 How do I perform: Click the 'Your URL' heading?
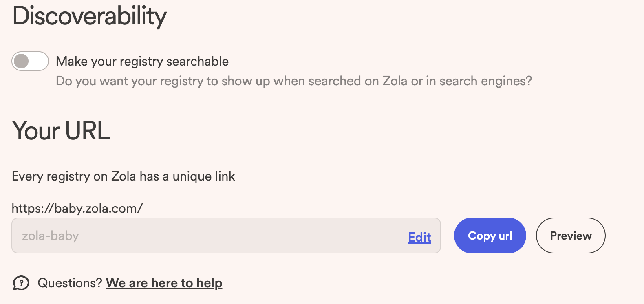click(61, 131)
